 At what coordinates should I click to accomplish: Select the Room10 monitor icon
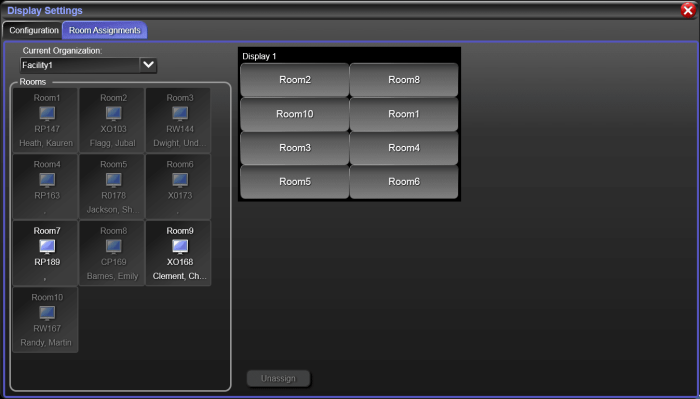pyautogui.click(x=47, y=313)
